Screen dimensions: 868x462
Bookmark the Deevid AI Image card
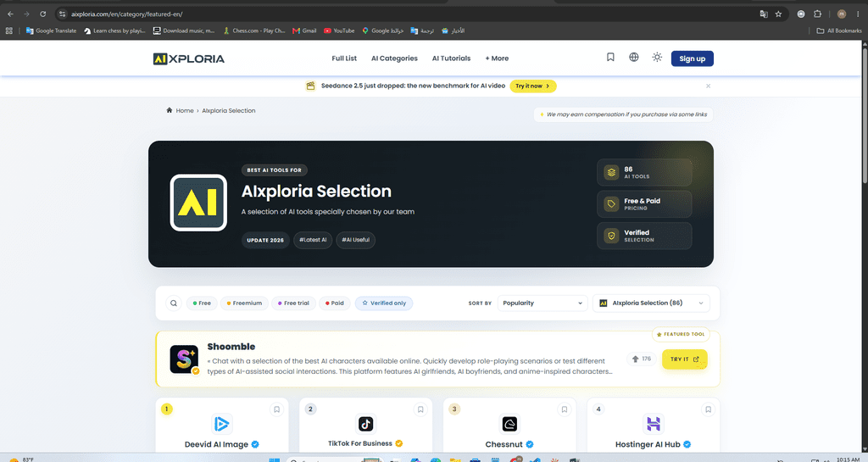277,409
